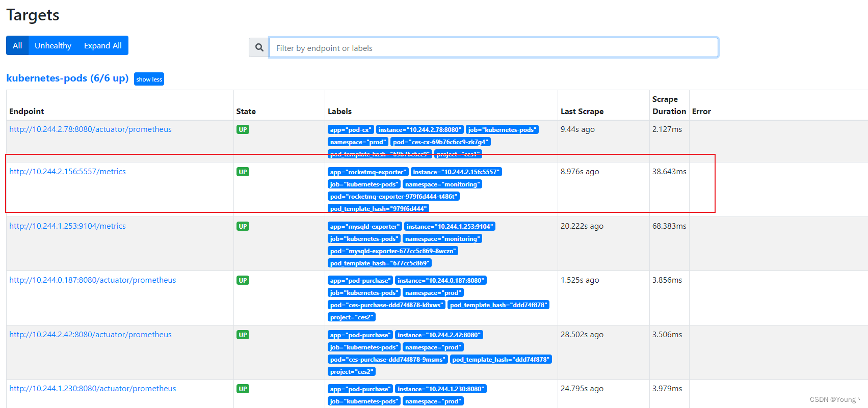Collapse kubernetes-pods with show less button

(x=149, y=79)
